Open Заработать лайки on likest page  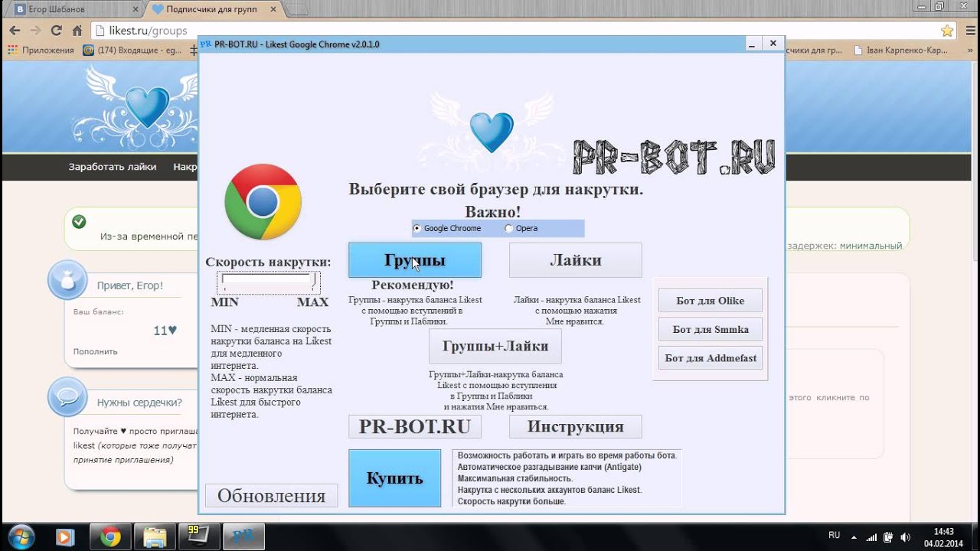[x=113, y=167]
